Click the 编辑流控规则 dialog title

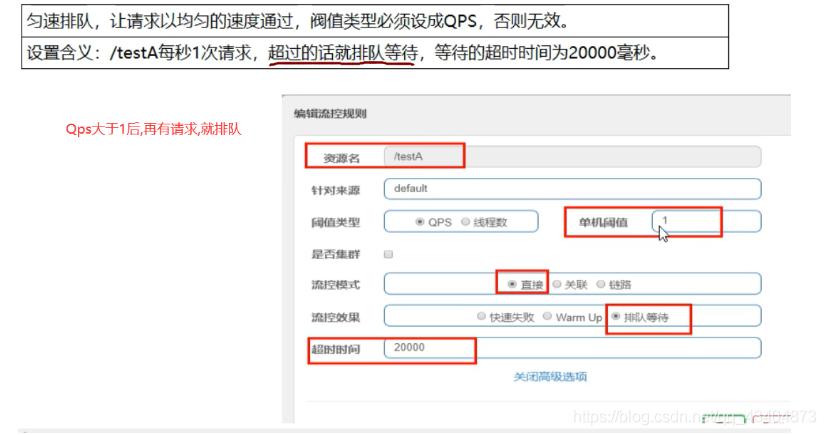(x=330, y=114)
